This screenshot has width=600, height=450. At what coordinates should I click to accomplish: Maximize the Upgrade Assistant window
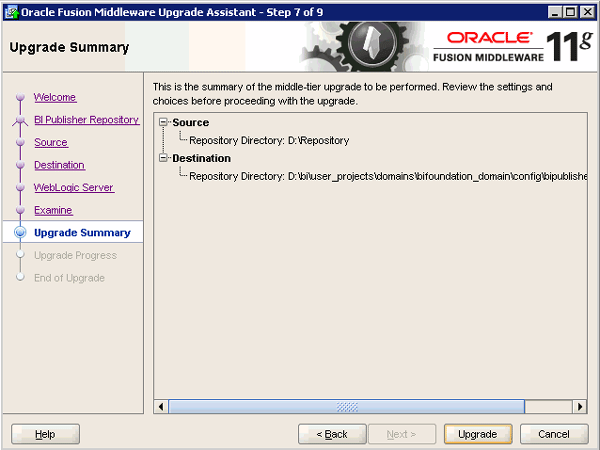coord(570,12)
